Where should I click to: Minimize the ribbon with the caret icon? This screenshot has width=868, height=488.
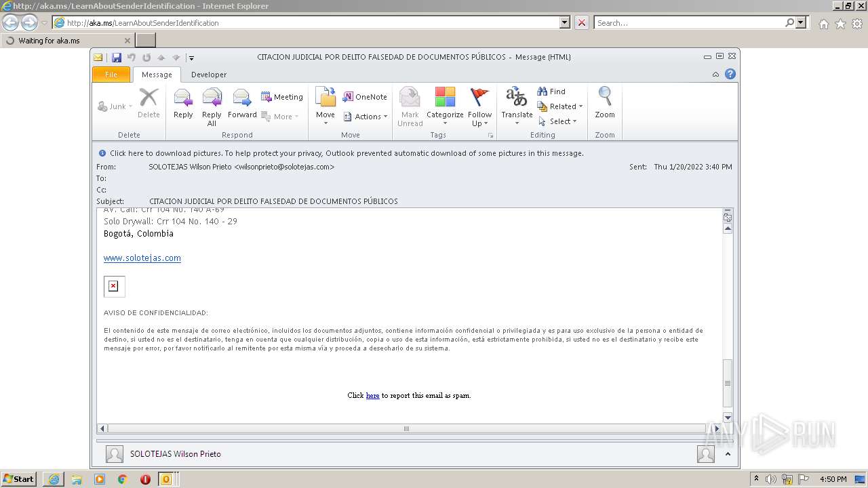[x=716, y=75]
